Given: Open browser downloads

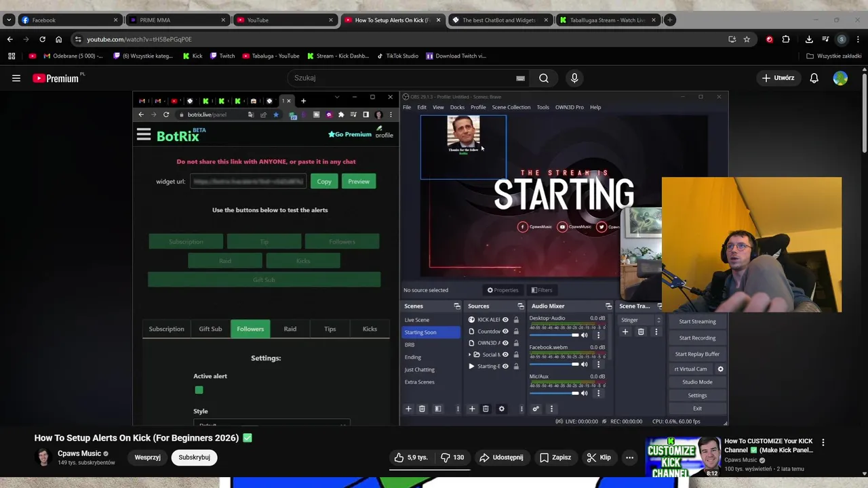Looking at the screenshot, I should [x=809, y=39].
